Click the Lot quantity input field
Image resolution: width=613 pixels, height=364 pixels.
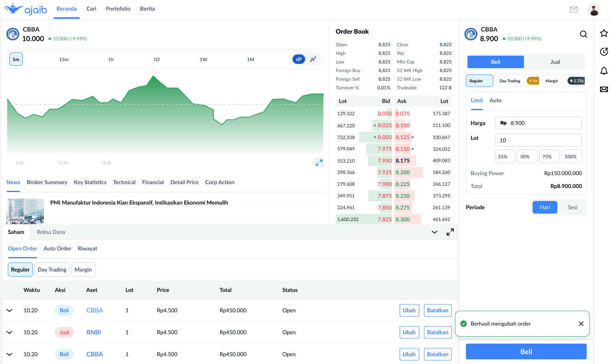point(538,140)
